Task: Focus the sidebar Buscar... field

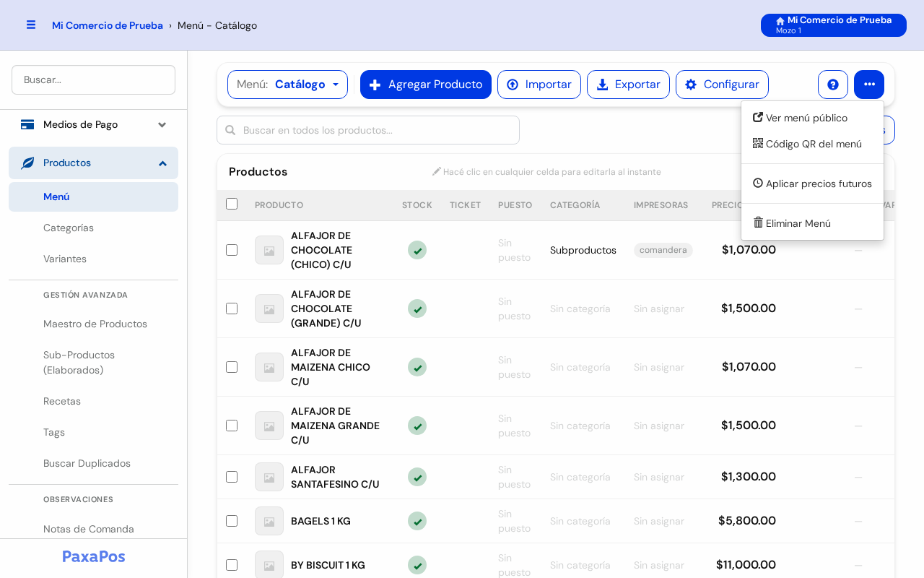Action: 93,79
